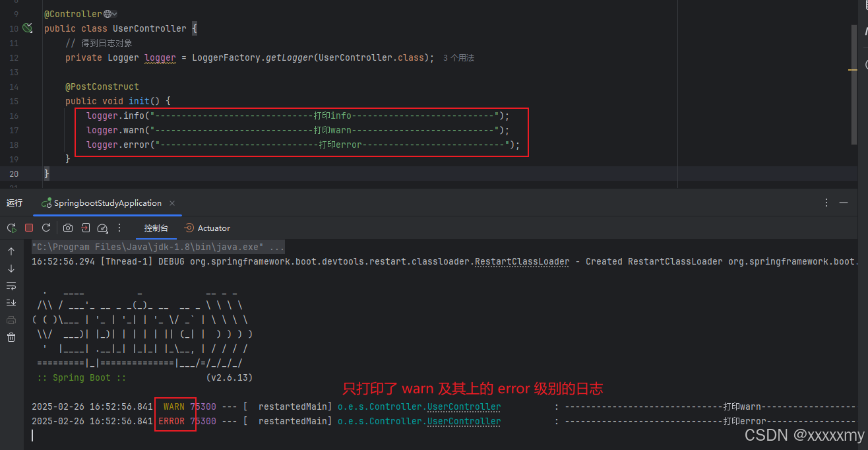Click the underlined logger variable on line 12
This screenshot has width=868, height=450.
pyautogui.click(x=160, y=57)
